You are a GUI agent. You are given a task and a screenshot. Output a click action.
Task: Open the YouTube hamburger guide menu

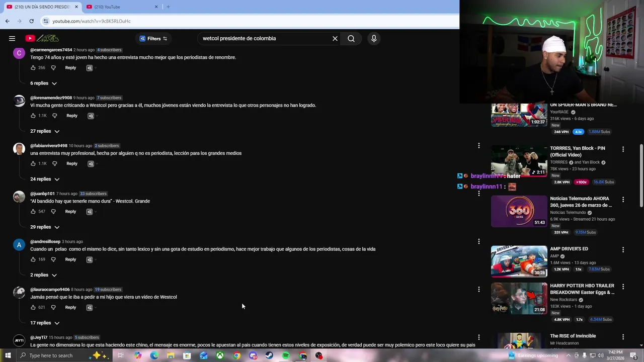coord(12,38)
